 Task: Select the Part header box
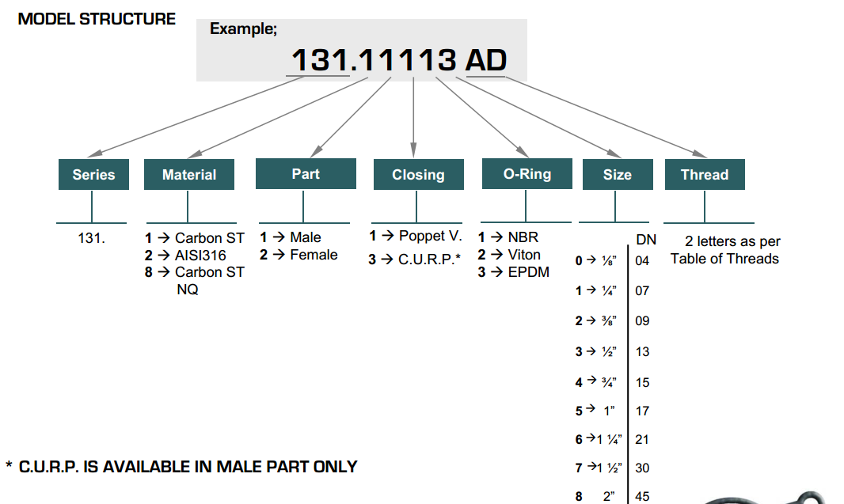pyautogui.click(x=306, y=174)
